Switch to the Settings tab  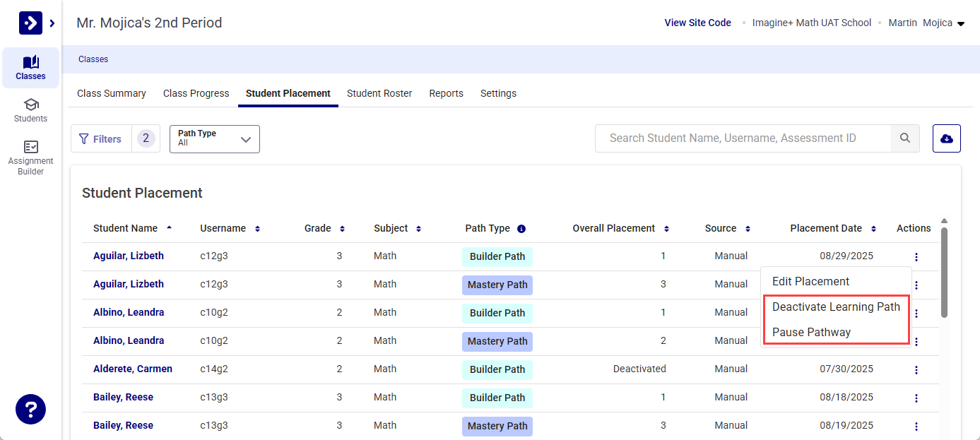pyautogui.click(x=498, y=93)
